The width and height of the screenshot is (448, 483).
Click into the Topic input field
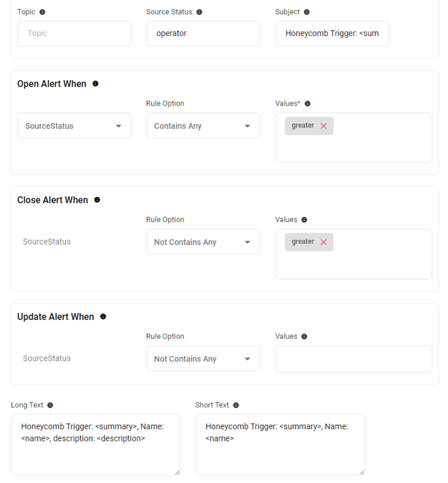pyautogui.click(x=74, y=33)
